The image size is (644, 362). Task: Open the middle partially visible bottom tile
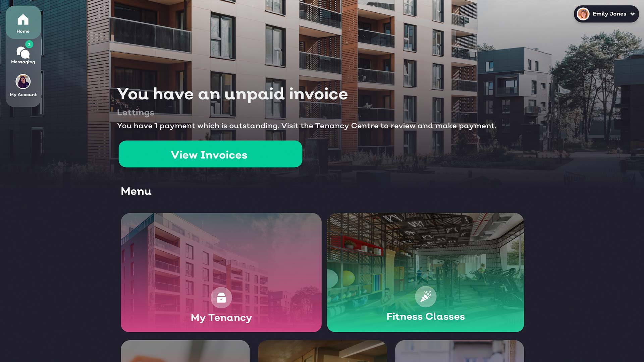322,351
